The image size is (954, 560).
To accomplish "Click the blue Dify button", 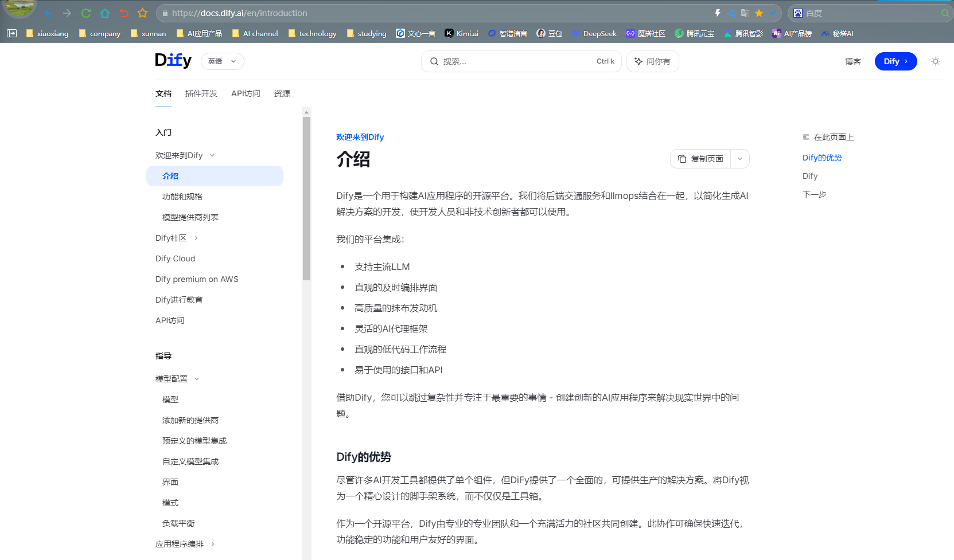I will click(x=895, y=61).
